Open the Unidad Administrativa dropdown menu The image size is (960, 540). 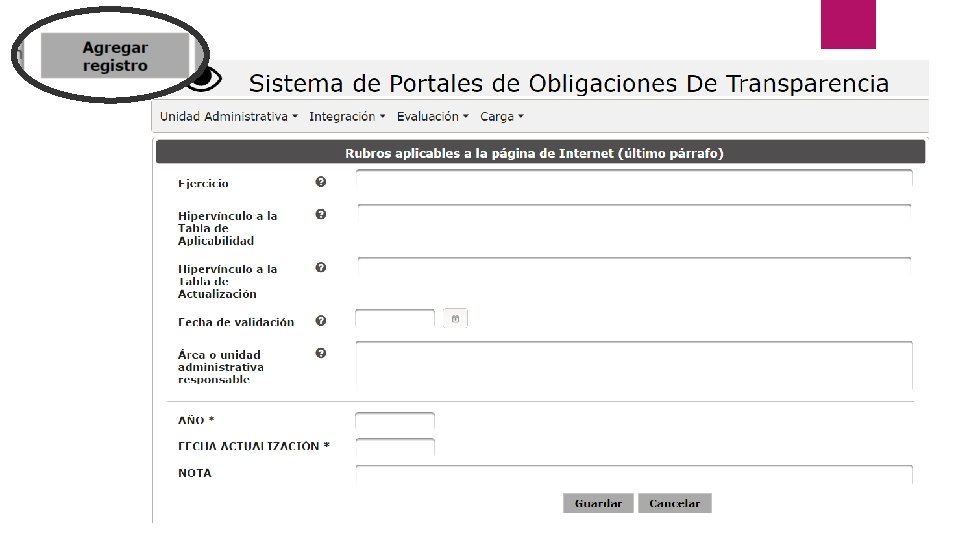click(x=229, y=117)
